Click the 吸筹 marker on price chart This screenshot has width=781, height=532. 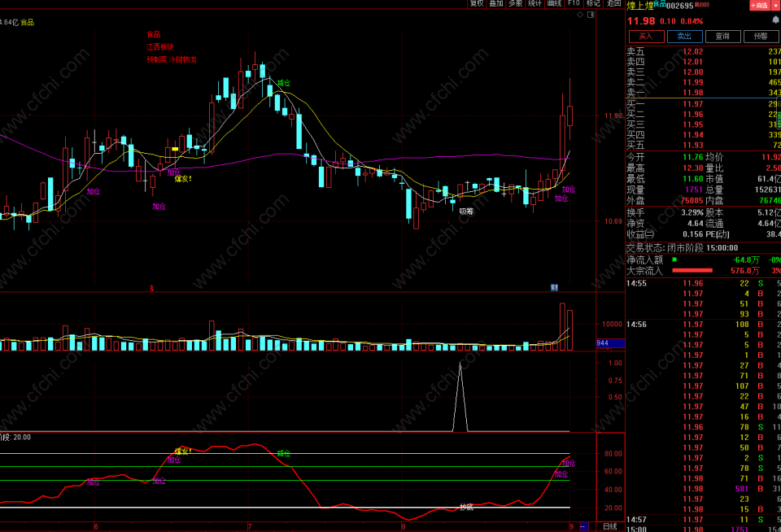pos(466,211)
